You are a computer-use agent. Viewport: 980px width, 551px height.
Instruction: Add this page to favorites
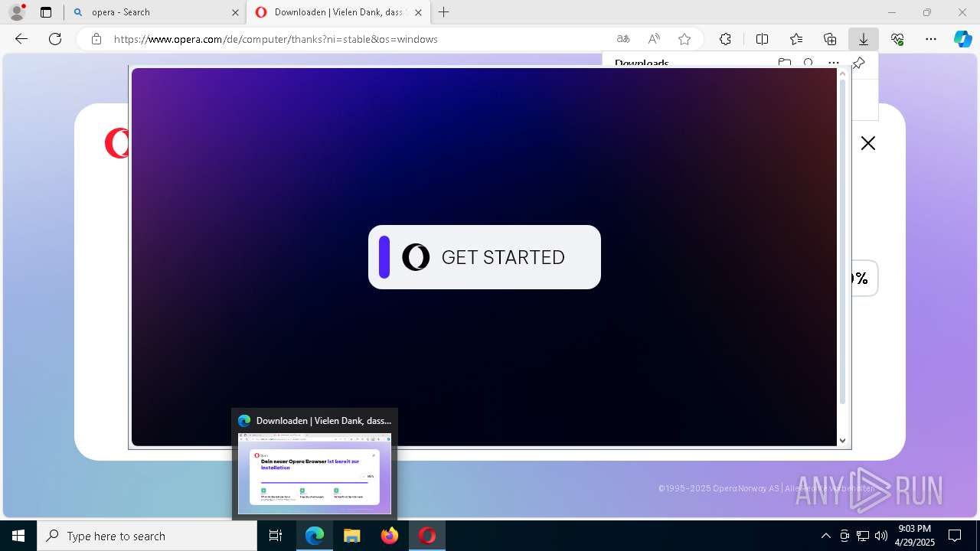tap(684, 39)
